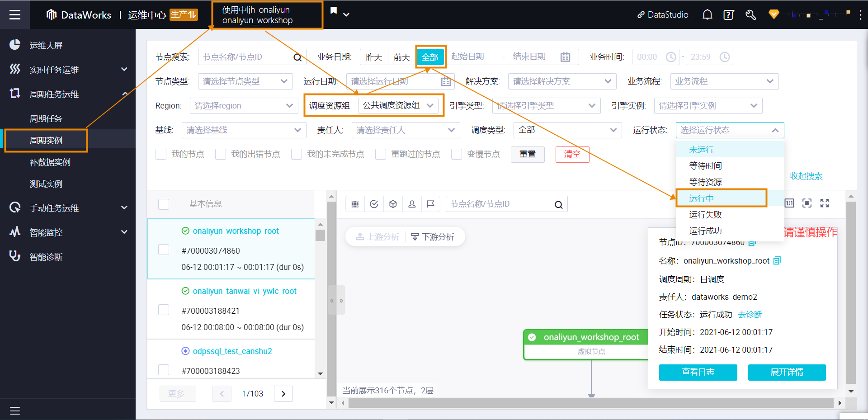Click 收起搜索 link

tap(806, 176)
